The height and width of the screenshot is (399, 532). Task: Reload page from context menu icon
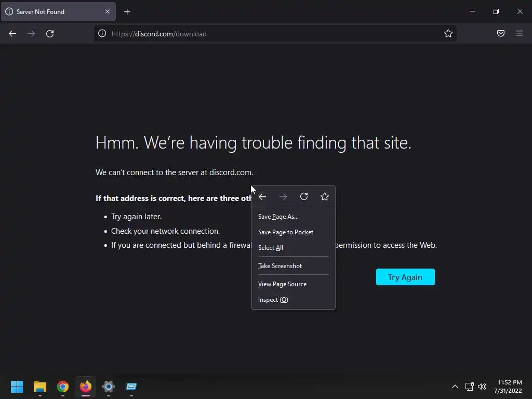coord(304,196)
